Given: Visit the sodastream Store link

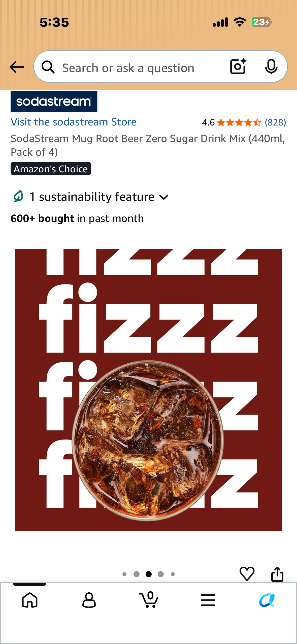Looking at the screenshot, I should pos(74,122).
